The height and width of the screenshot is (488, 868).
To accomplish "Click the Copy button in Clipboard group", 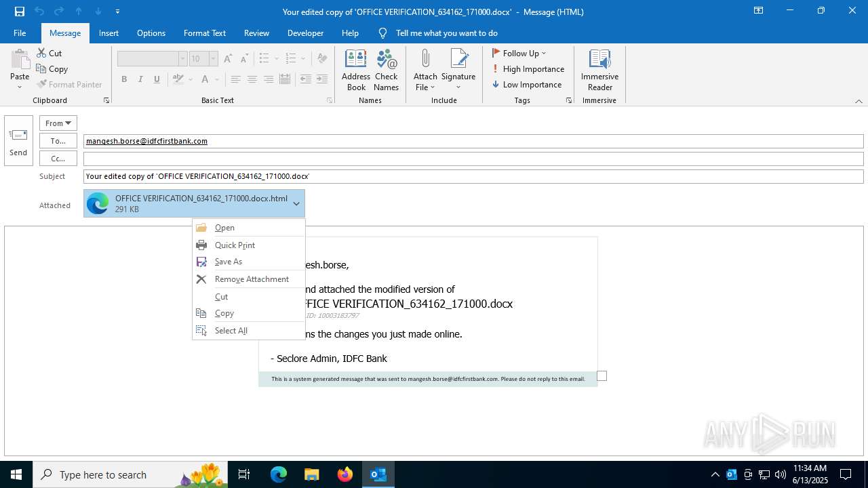I will coord(52,68).
